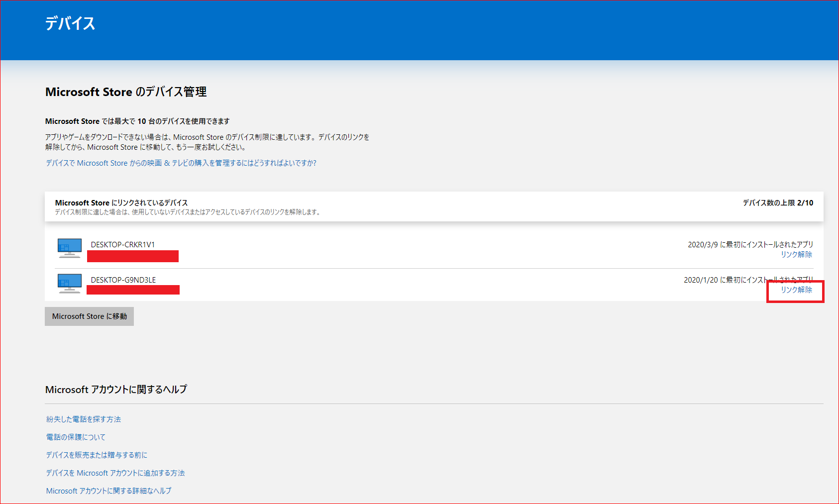Unlink DESKTOP-G9ND3LE via リンク解除

[x=796, y=290]
